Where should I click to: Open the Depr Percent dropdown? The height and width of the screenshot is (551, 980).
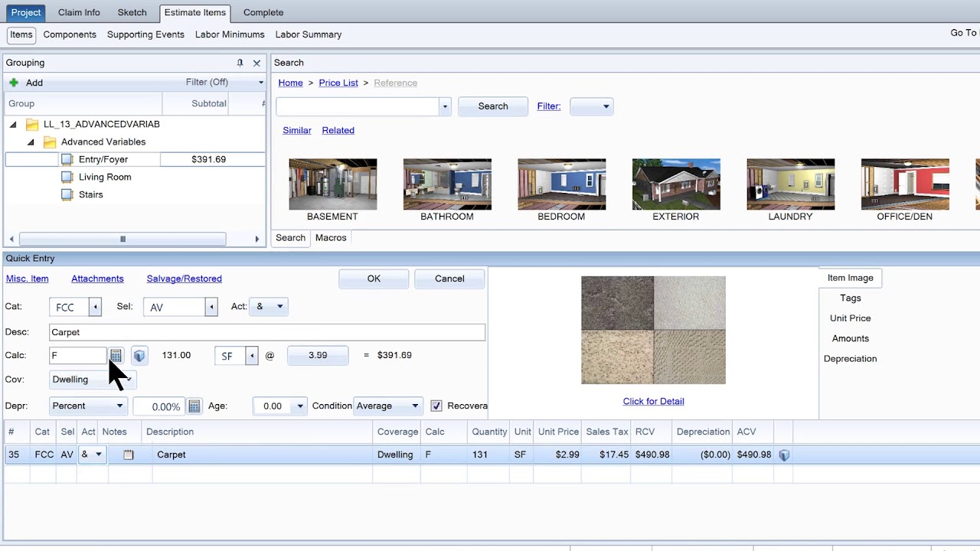(87, 406)
